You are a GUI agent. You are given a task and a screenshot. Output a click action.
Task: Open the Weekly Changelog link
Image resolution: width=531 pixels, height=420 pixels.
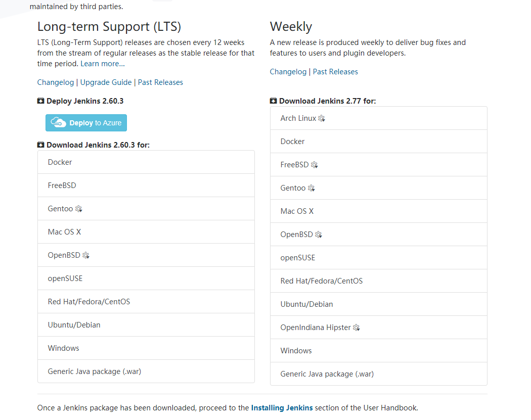pyautogui.click(x=288, y=72)
